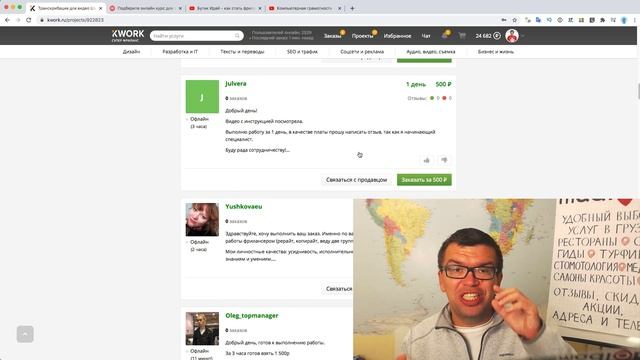
Task: Click Yushkovaeu's avatar photo
Action: click(x=202, y=220)
